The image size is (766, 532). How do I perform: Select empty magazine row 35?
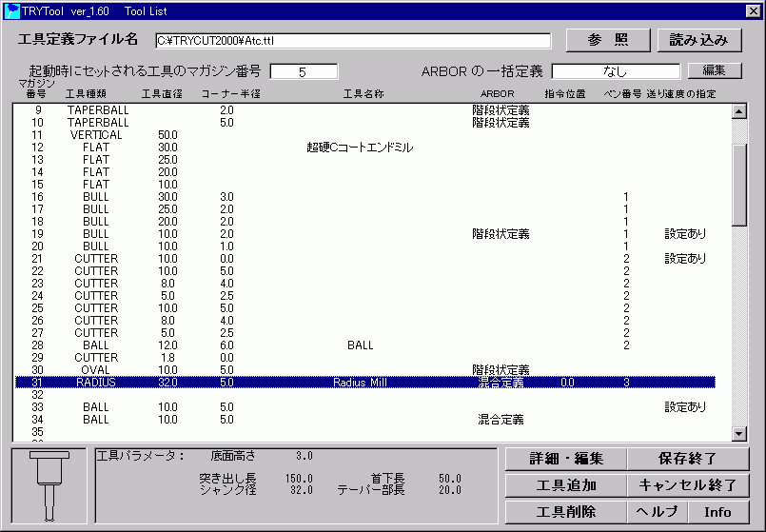(x=365, y=432)
